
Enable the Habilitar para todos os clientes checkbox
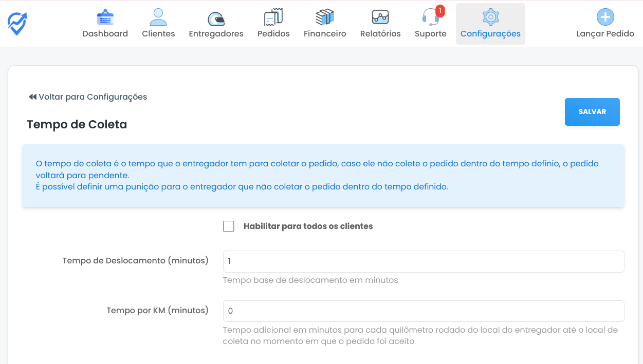pyautogui.click(x=229, y=226)
